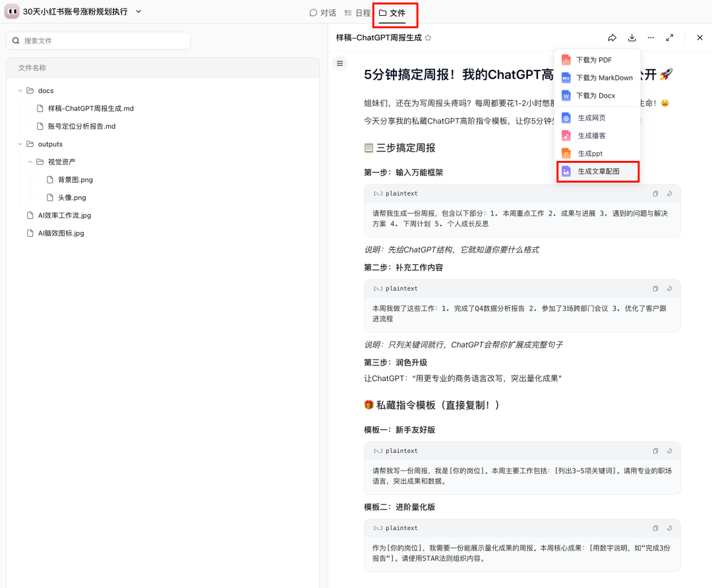This screenshot has width=712, height=588.
Task: Collapse the outputs folder
Action: 20,144
